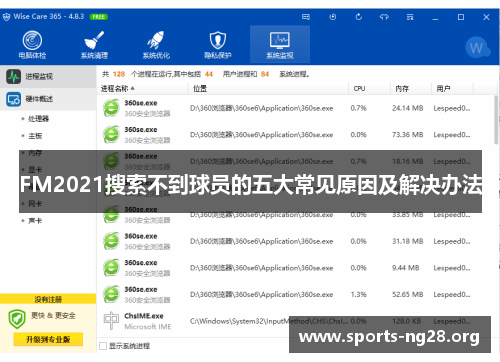Switch to System Cleaner (系统清理) tab
The width and height of the screenshot is (500, 362).
(94, 45)
